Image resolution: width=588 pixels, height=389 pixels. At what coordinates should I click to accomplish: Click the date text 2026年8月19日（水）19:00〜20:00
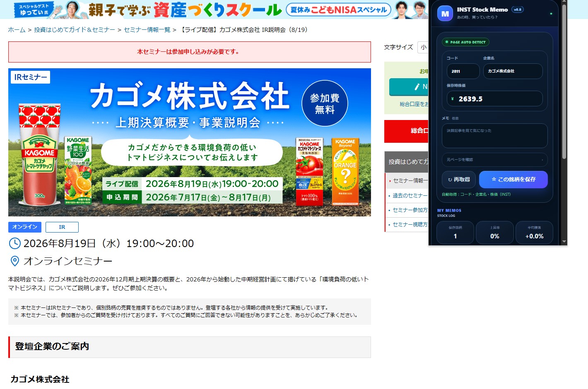[x=108, y=243]
